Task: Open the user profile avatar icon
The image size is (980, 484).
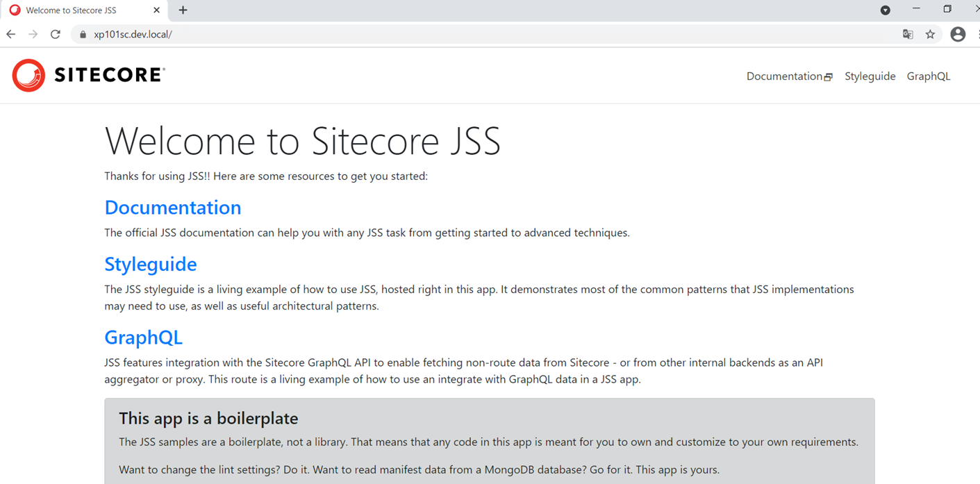Action: [958, 34]
